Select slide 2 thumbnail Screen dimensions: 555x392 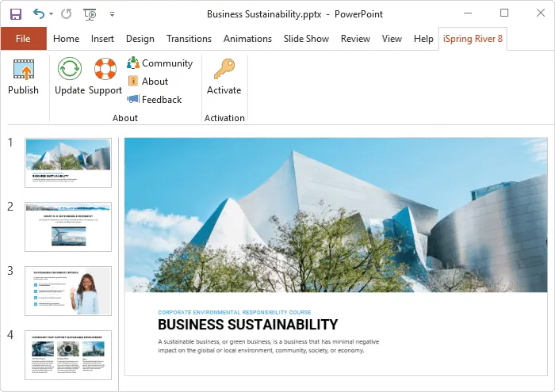[68, 227]
